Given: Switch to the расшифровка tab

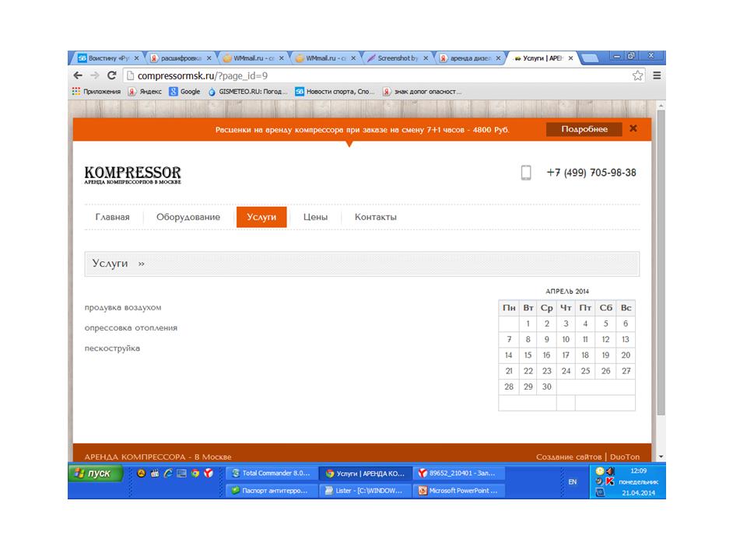Looking at the screenshot, I should point(181,58).
